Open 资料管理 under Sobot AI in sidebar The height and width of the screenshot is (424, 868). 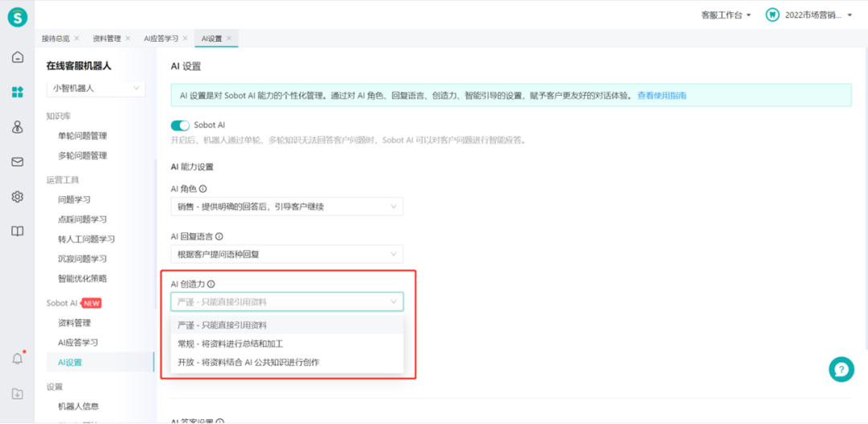(x=74, y=323)
